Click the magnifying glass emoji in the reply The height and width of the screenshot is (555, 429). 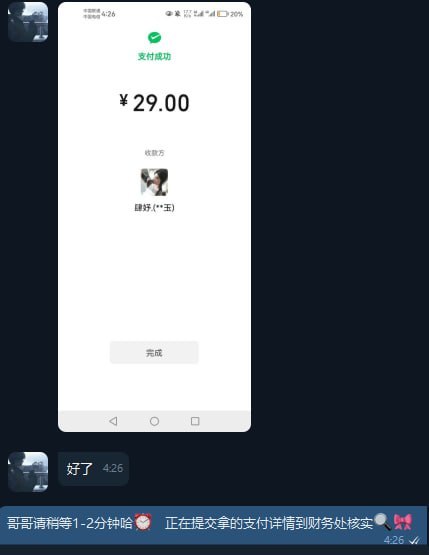(x=383, y=522)
